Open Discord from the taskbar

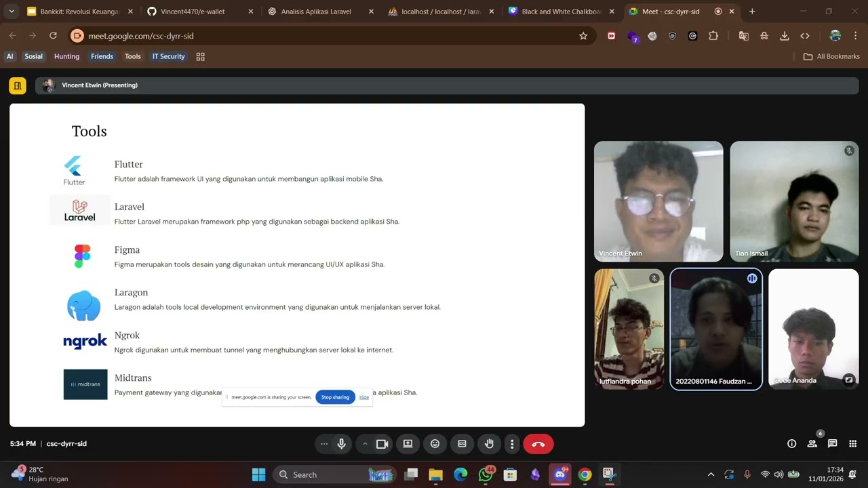tap(560, 474)
